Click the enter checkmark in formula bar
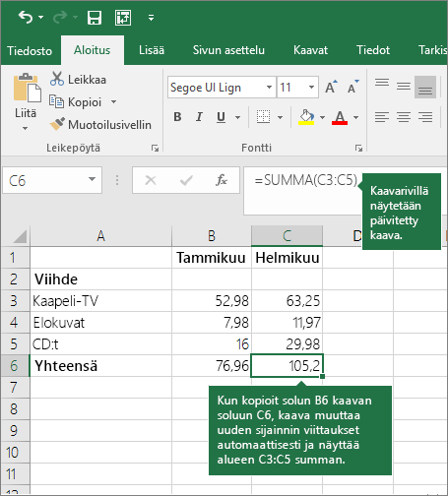 (186, 180)
